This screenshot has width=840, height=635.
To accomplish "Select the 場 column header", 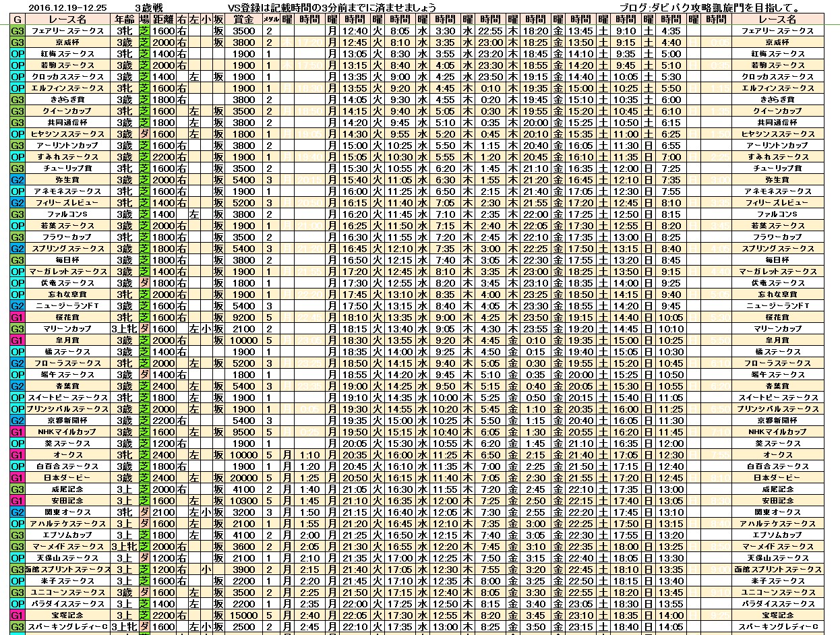I will (x=144, y=20).
